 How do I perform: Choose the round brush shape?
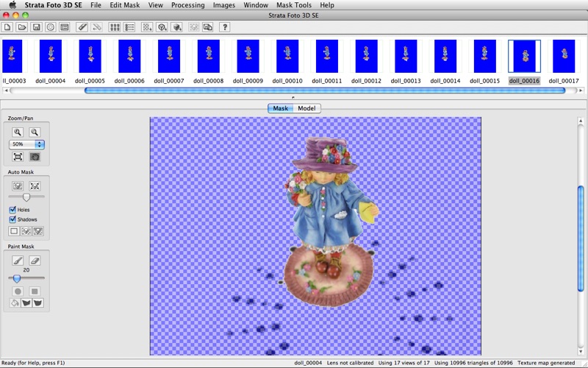tap(18, 291)
